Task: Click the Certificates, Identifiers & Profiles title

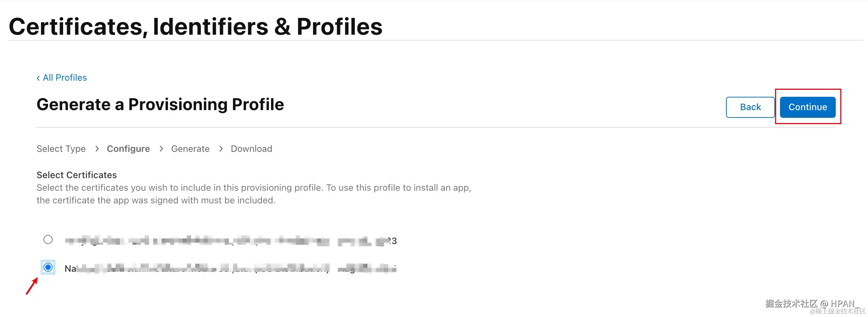Action: click(x=195, y=27)
